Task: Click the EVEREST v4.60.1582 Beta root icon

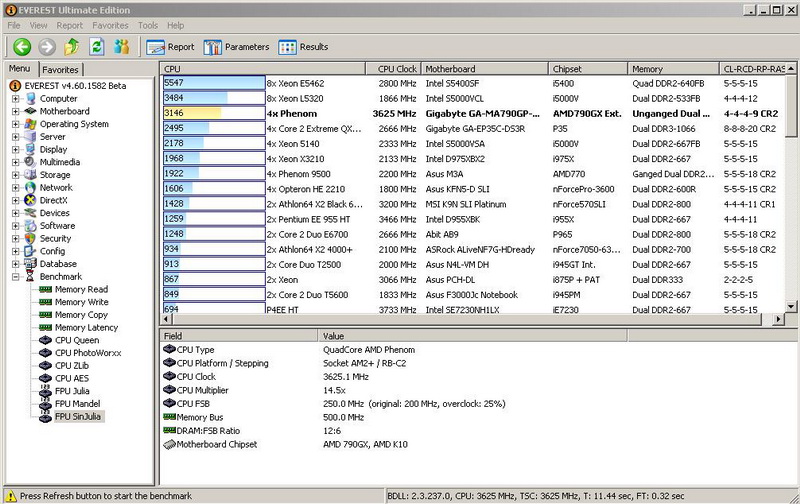Action: pos(15,86)
